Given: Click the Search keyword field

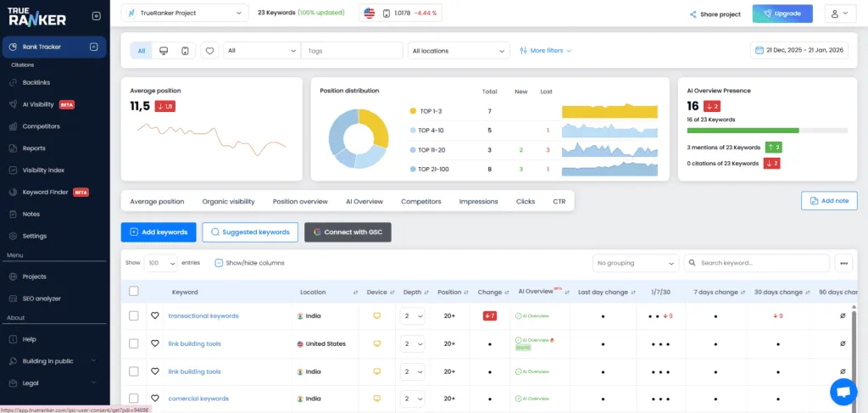Looking at the screenshot, I should (757, 263).
